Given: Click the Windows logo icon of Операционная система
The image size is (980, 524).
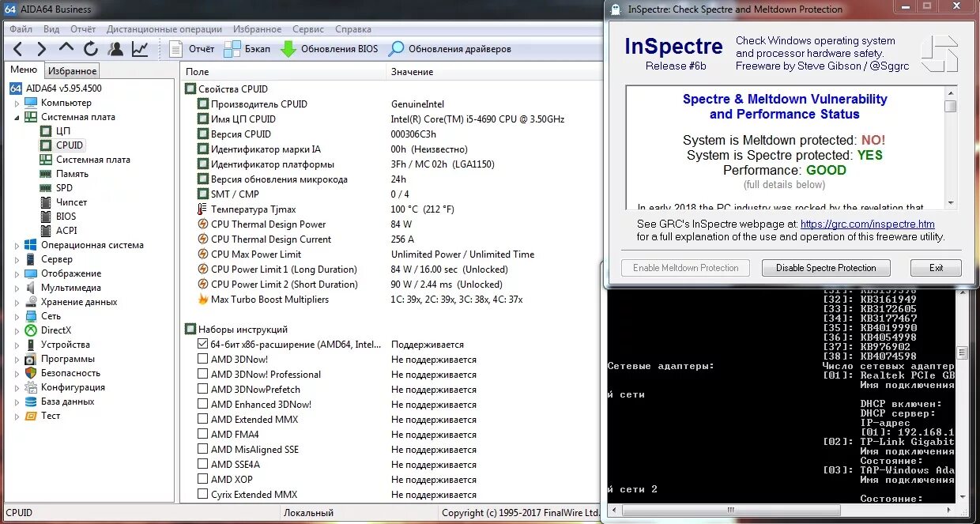Looking at the screenshot, I should 31,245.
